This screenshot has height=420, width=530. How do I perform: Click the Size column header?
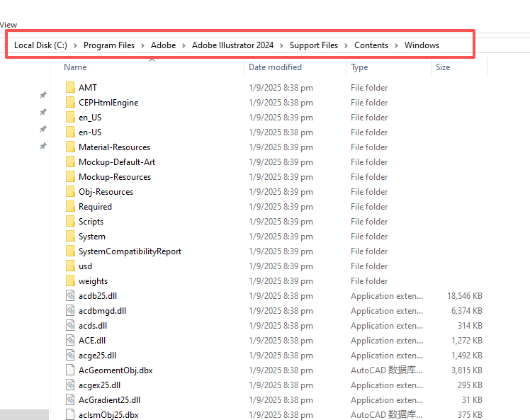pos(443,67)
